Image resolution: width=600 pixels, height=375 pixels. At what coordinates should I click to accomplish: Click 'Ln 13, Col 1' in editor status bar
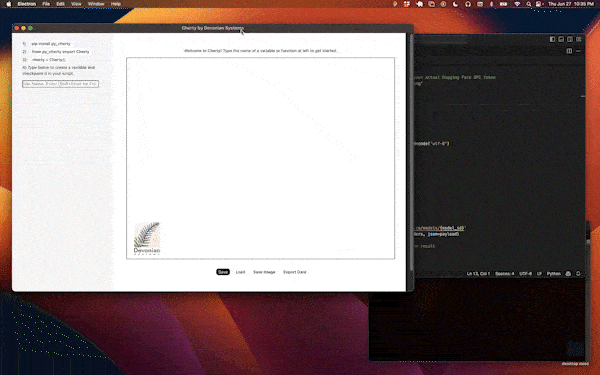click(478, 274)
